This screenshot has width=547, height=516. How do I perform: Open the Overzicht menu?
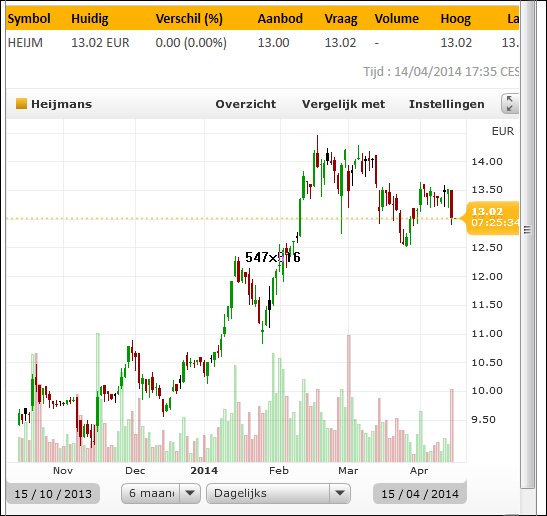[x=246, y=104]
